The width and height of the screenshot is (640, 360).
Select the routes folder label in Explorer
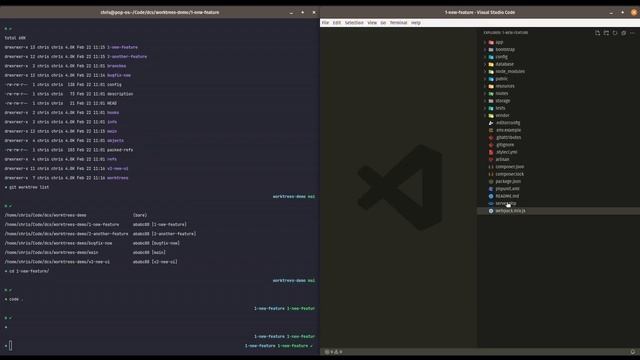pyautogui.click(x=502, y=93)
